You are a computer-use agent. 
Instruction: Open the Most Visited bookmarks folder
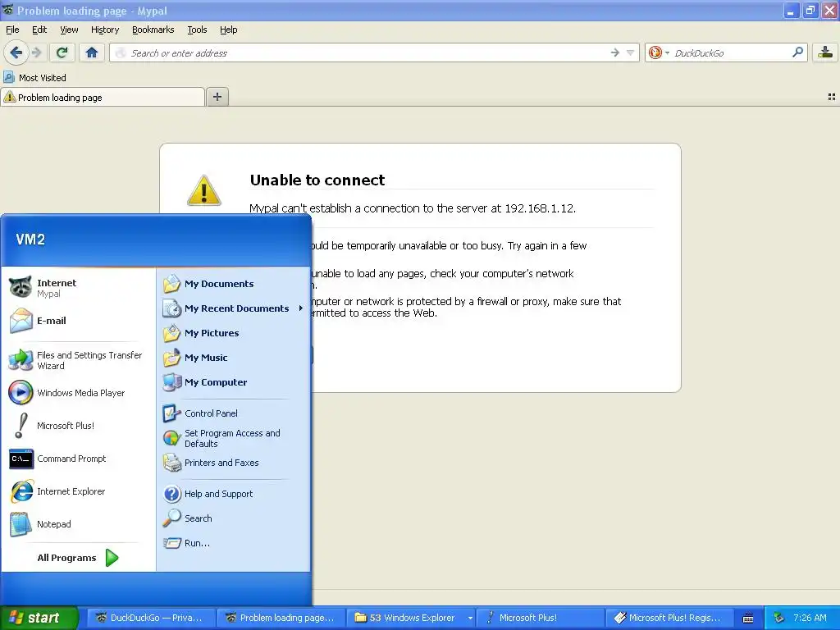pos(35,78)
